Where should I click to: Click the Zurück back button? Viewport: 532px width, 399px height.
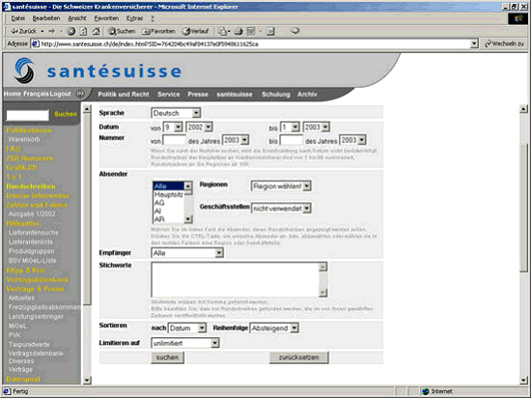[24, 31]
